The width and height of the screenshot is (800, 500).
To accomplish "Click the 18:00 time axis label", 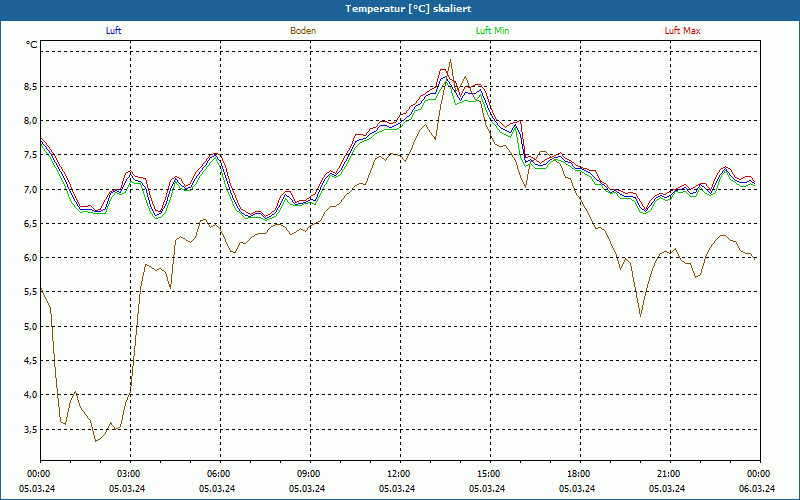I will tap(580, 474).
